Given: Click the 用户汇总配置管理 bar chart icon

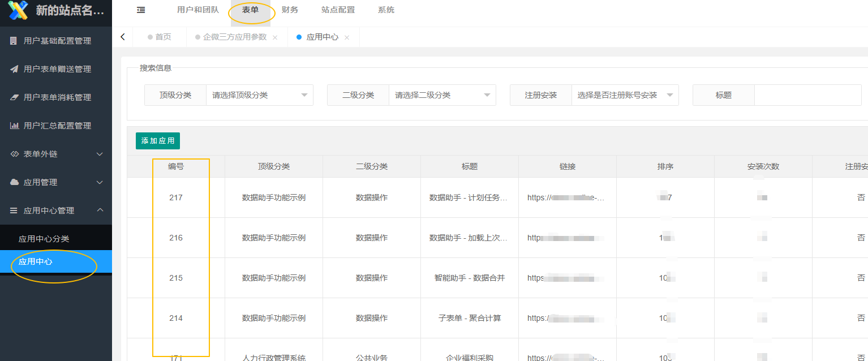Looking at the screenshot, I should click(x=14, y=126).
